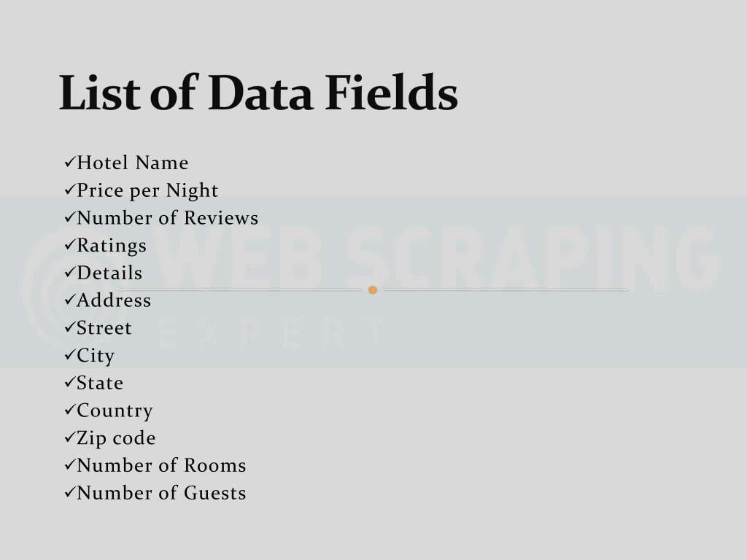Click the checkmark beside Zip code
Viewport: 747px width, 560px height.
[70, 437]
